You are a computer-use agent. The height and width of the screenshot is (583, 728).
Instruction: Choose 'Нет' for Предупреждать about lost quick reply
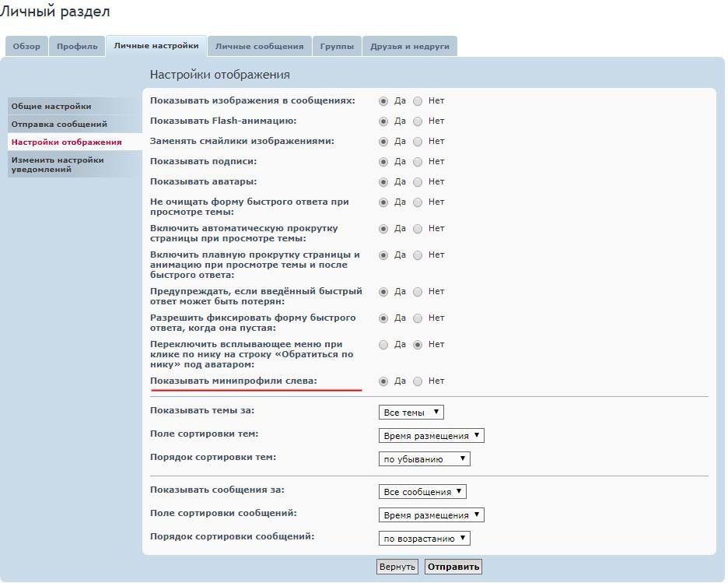[x=418, y=292]
